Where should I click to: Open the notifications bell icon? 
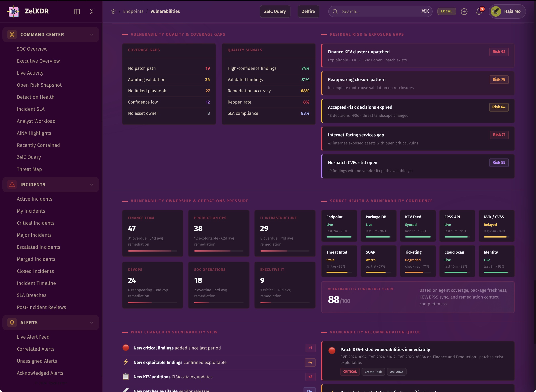click(x=479, y=11)
